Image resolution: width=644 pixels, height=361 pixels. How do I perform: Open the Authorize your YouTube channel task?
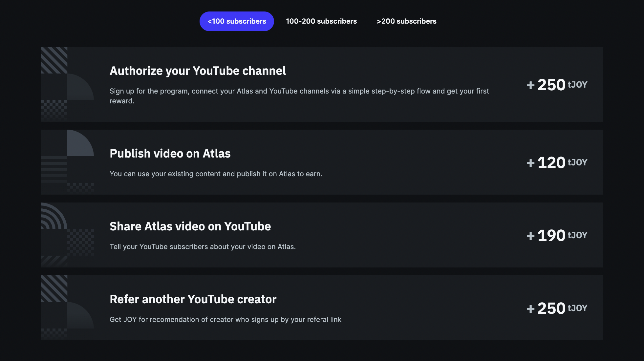tap(198, 71)
